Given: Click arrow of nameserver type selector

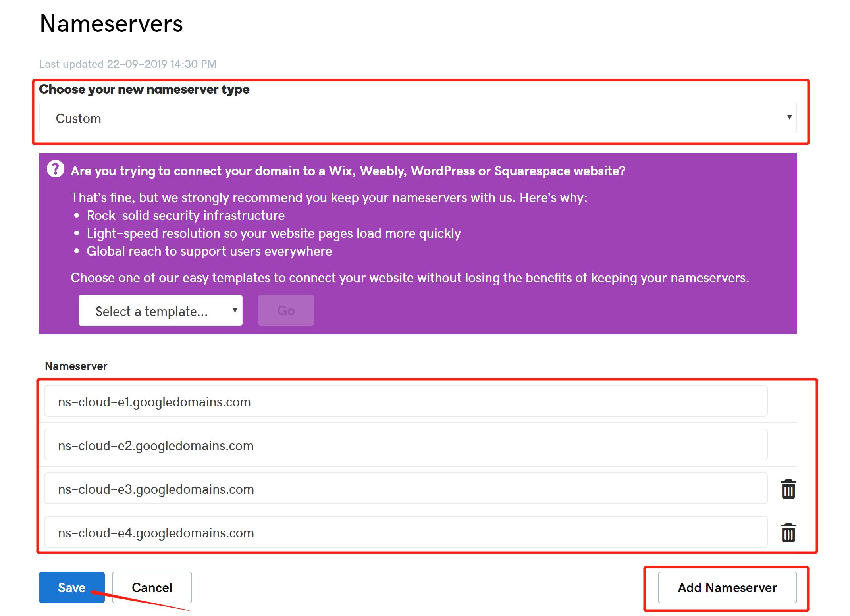Looking at the screenshot, I should [x=789, y=117].
